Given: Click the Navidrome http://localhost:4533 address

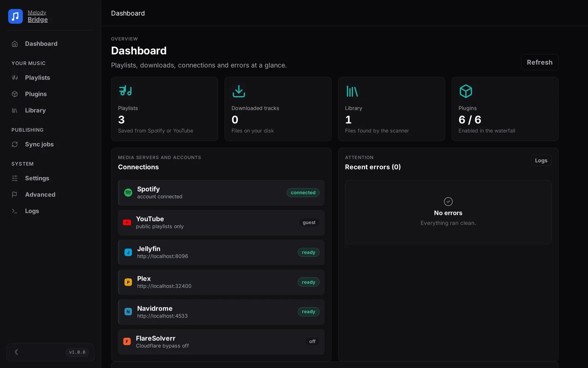Looking at the screenshot, I should tap(162, 316).
